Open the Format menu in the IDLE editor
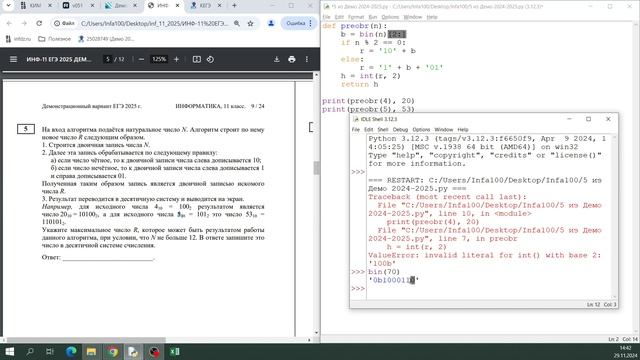The height and width of the screenshot is (360, 640). (x=356, y=17)
